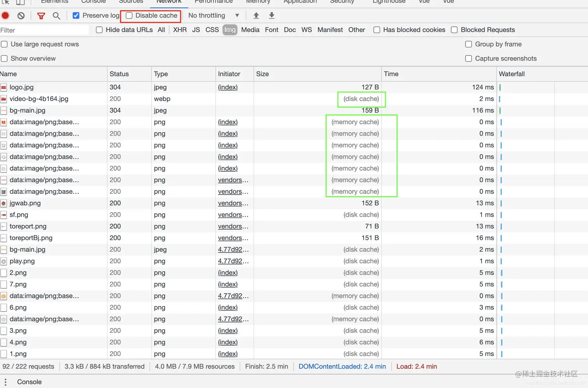588x388 pixels.
Task: Click the video-bg-4b164.jpg file icon
Action: coord(3,99)
